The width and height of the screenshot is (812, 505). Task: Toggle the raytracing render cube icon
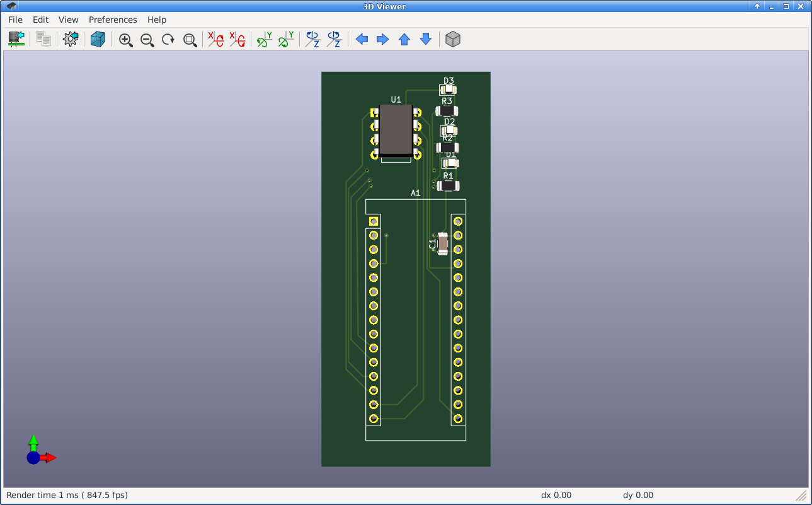pos(98,40)
